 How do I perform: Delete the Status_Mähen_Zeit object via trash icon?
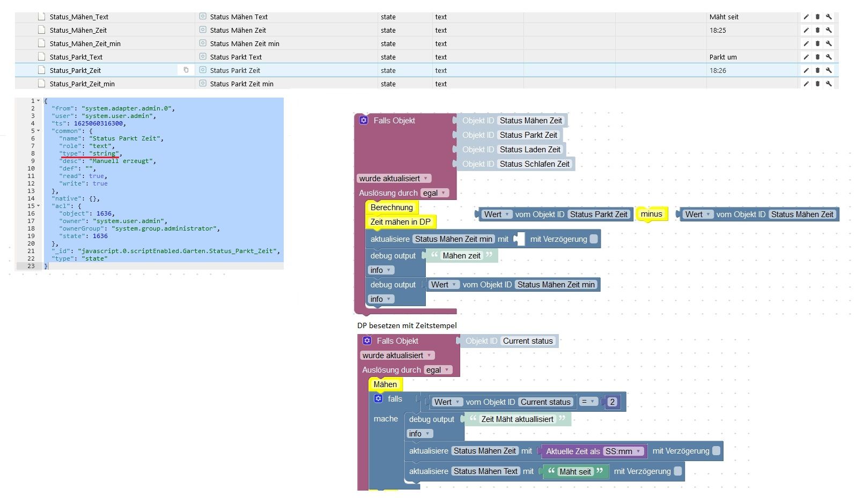(817, 30)
